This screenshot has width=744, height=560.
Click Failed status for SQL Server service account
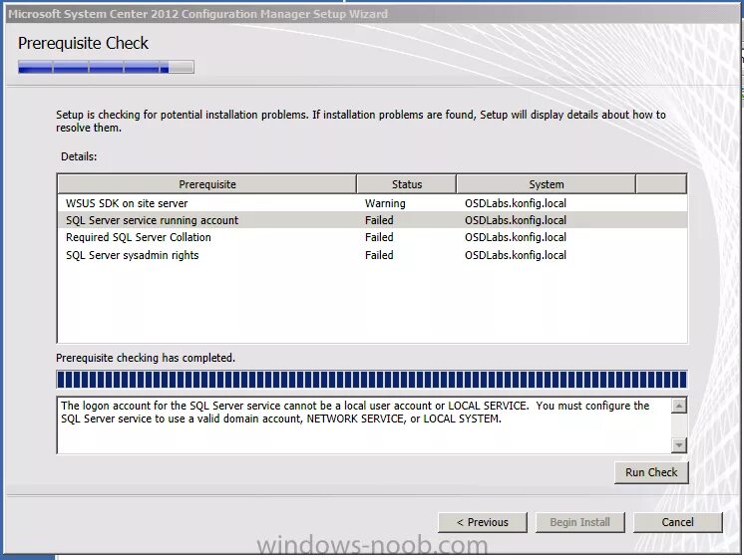379,220
